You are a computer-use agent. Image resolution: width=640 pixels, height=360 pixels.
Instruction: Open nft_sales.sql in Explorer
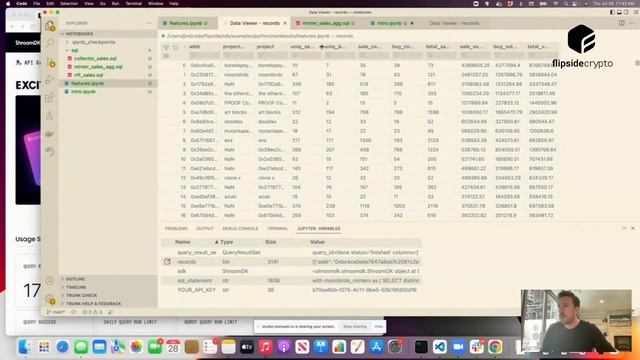click(x=89, y=75)
